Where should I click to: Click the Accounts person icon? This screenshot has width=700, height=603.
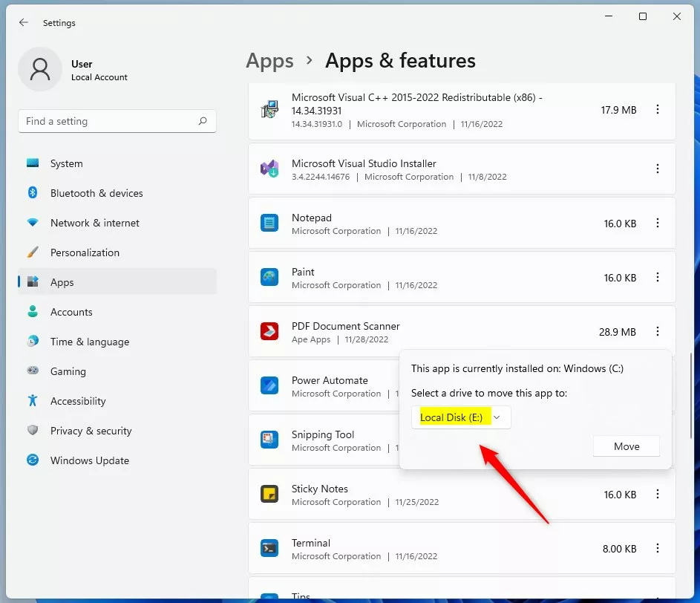tap(33, 311)
